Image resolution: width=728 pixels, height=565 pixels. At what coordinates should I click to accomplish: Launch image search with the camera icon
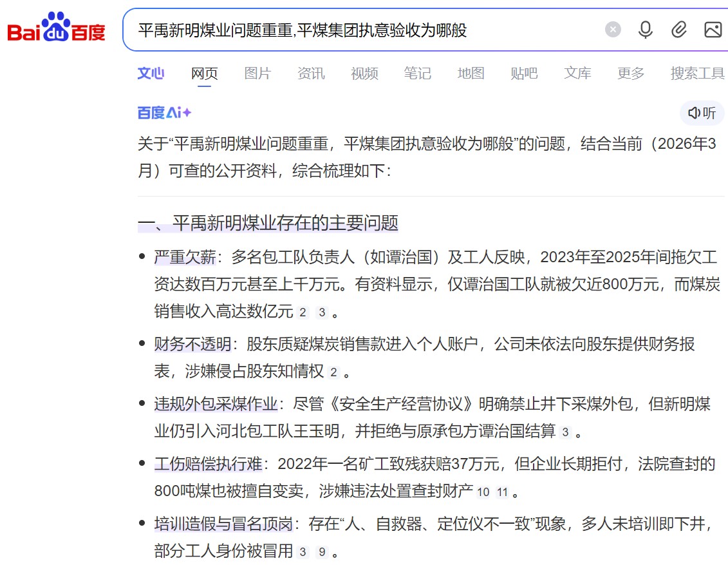pyautogui.click(x=713, y=30)
